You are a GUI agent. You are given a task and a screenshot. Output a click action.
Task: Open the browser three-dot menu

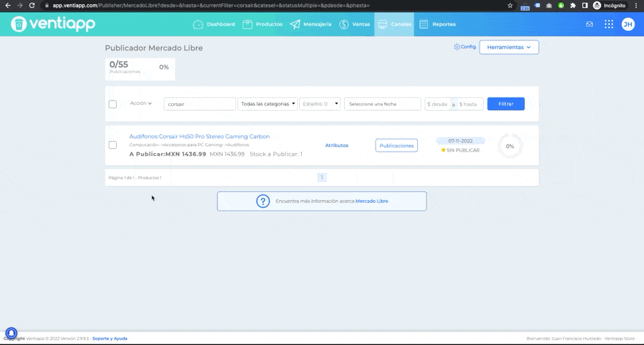636,5
